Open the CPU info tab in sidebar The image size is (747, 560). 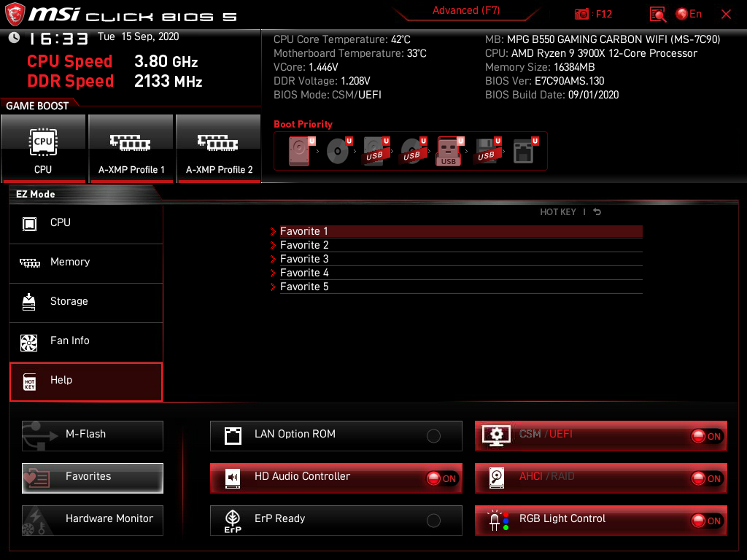(x=86, y=223)
